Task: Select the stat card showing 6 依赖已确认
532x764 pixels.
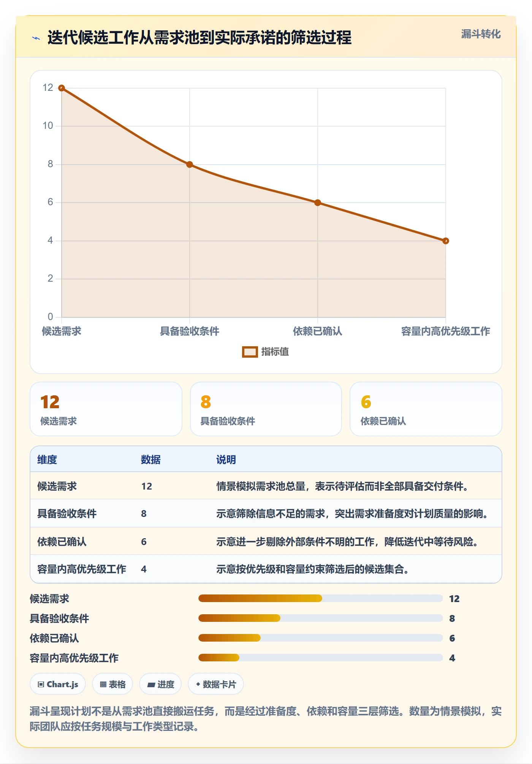Action: (x=426, y=409)
